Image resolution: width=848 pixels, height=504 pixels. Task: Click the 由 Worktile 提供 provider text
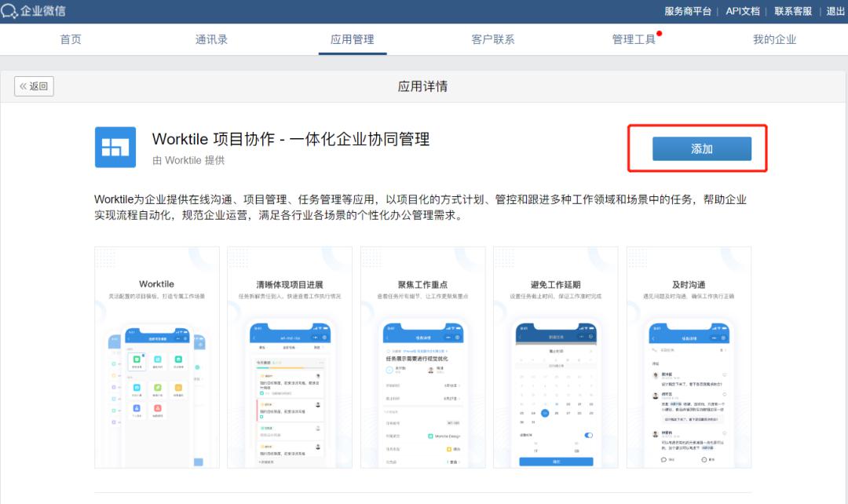tap(188, 161)
